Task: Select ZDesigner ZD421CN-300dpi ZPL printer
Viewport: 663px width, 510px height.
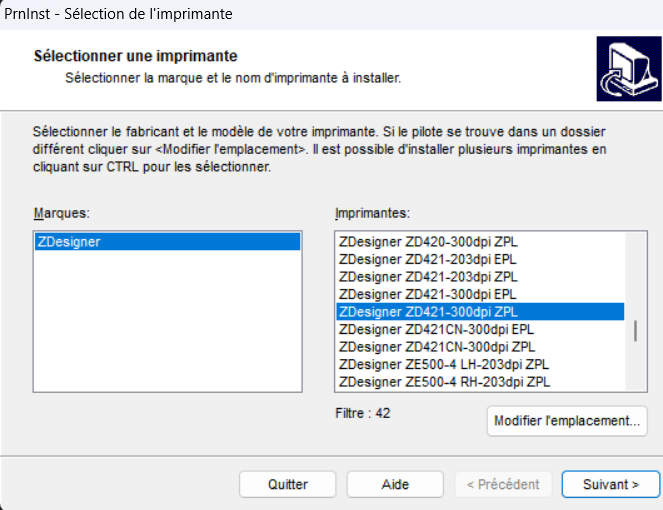Action: [436, 346]
